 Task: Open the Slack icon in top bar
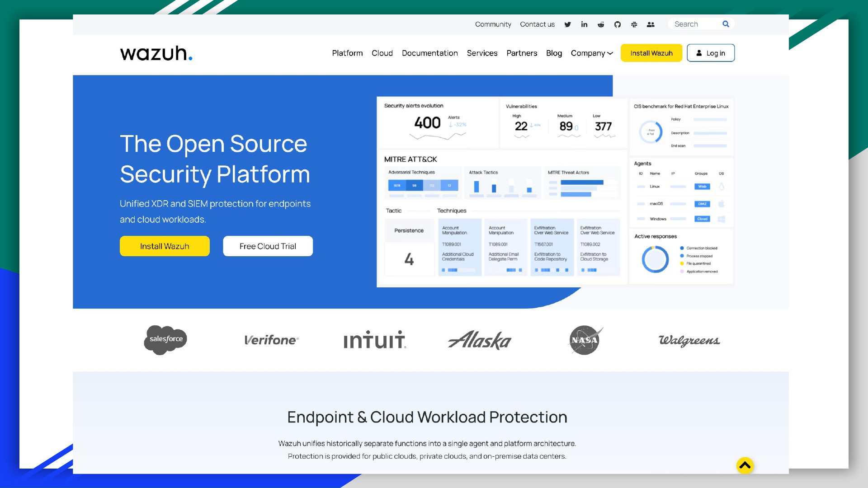[x=634, y=24]
